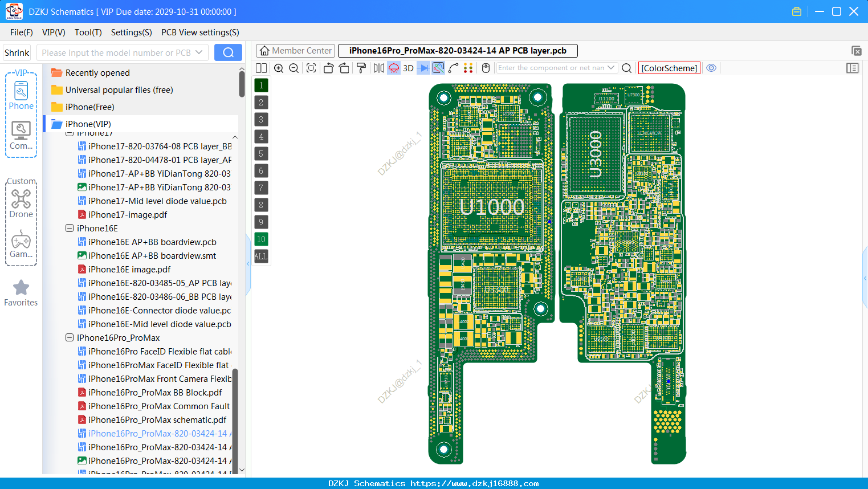Zoom out of the PCB view

tap(294, 68)
